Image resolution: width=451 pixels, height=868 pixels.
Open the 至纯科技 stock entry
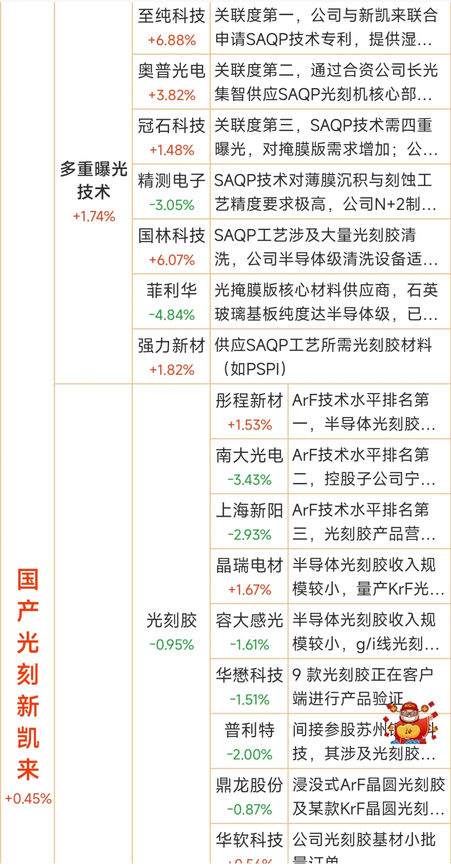(x=172, y=28)
